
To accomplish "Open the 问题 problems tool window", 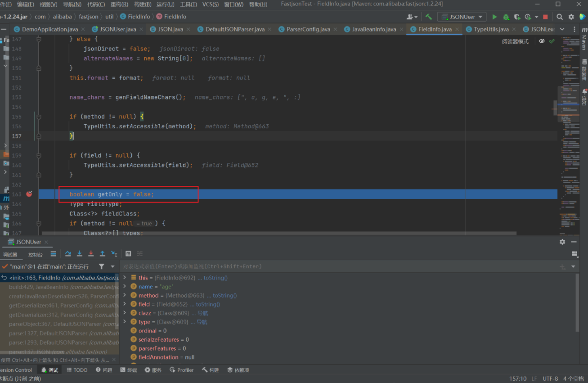I will pos(104,370).
